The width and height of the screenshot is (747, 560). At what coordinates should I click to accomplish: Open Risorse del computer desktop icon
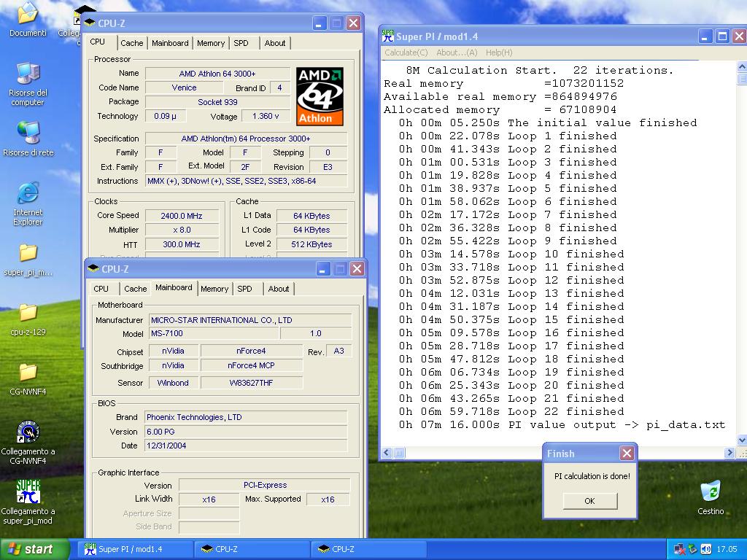28,74
